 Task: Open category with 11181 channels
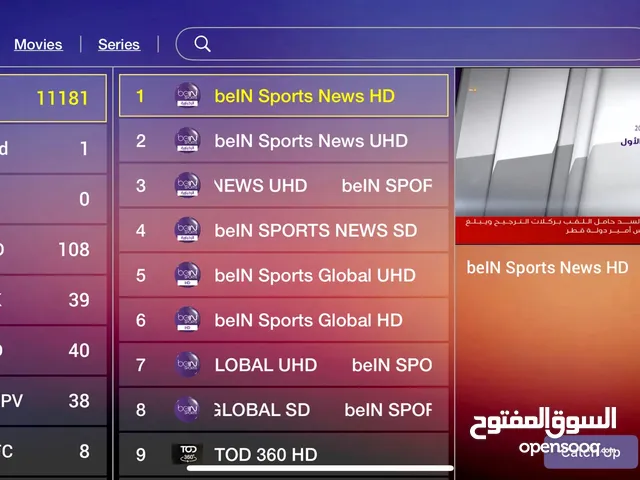tap(53, 98)
